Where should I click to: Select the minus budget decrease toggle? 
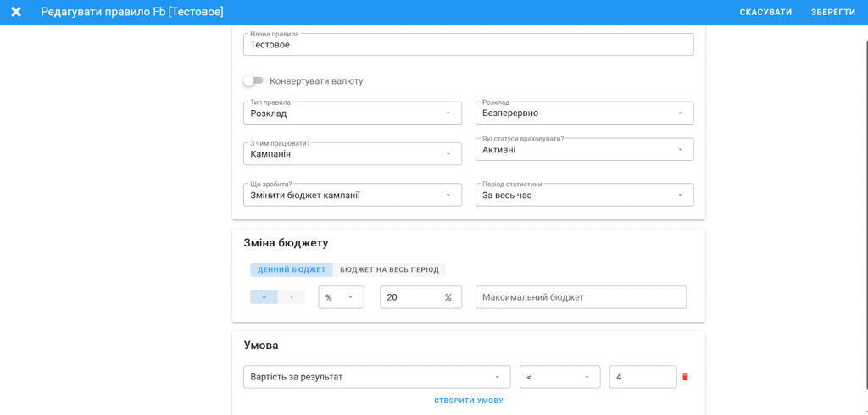(x=292, y=297)
